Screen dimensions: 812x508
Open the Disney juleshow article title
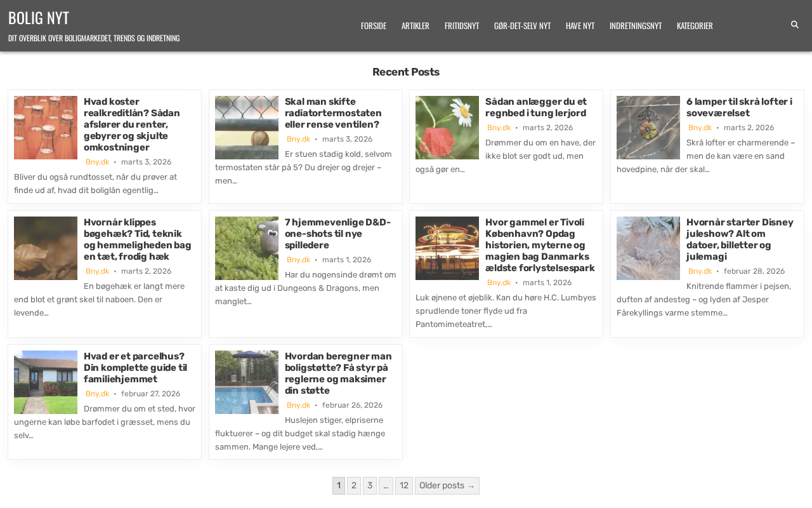point(739,239)
